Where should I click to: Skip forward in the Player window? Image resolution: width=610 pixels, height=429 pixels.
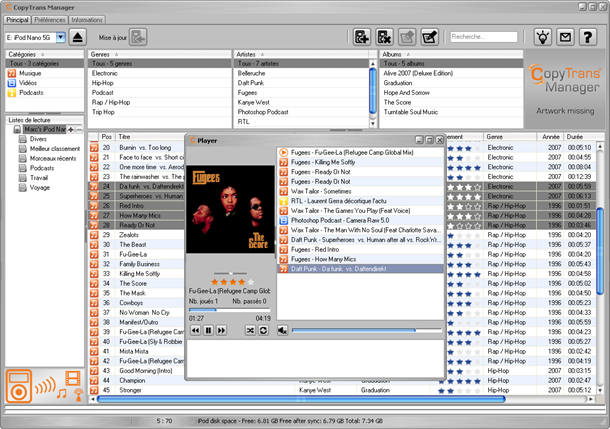221,330
